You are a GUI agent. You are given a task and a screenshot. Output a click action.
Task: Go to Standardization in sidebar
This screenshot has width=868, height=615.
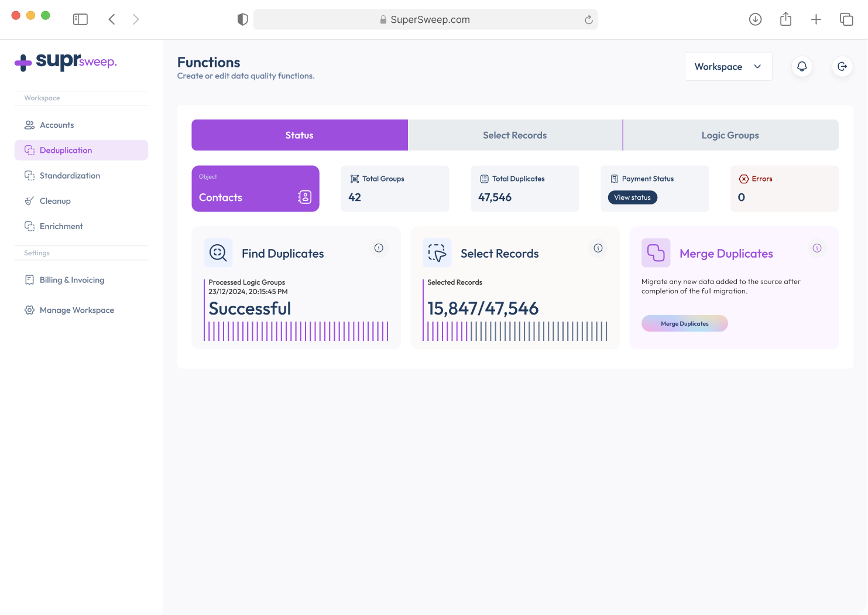click(x=70, y=176)
